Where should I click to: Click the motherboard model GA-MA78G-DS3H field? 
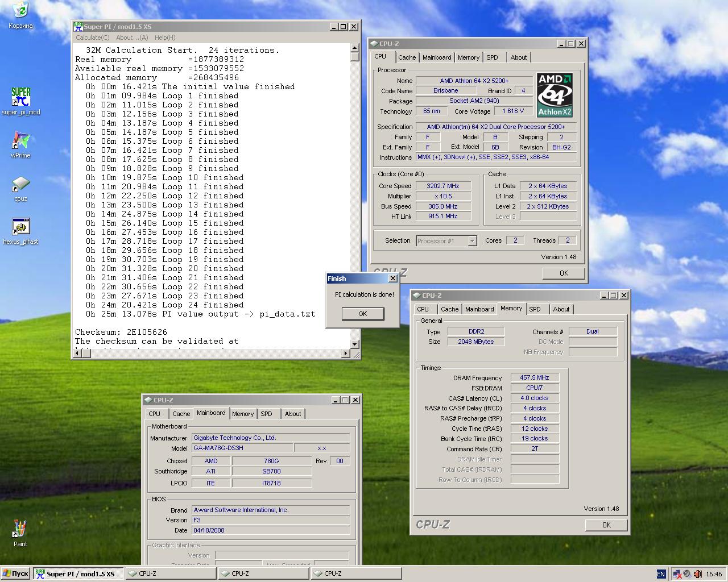point(242,448)
